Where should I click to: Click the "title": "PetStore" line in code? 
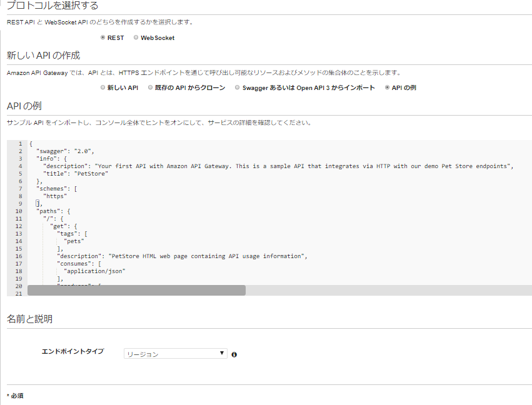point(75,174)
